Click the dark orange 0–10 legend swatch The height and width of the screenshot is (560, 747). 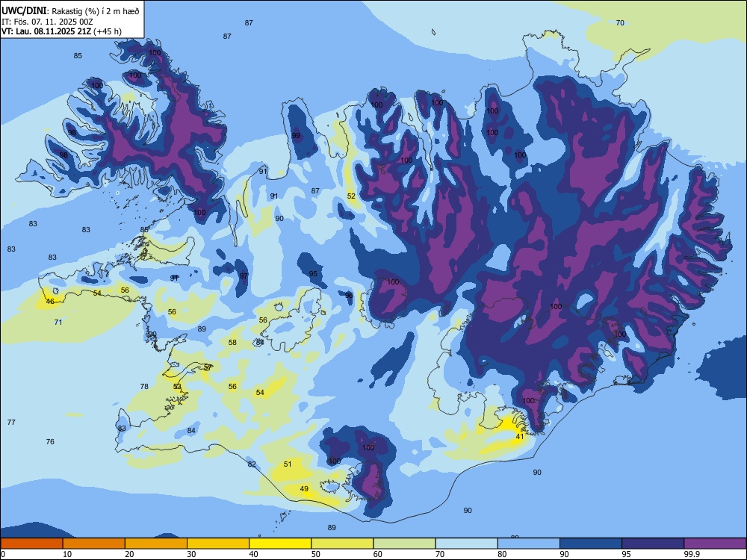[32, 544]
